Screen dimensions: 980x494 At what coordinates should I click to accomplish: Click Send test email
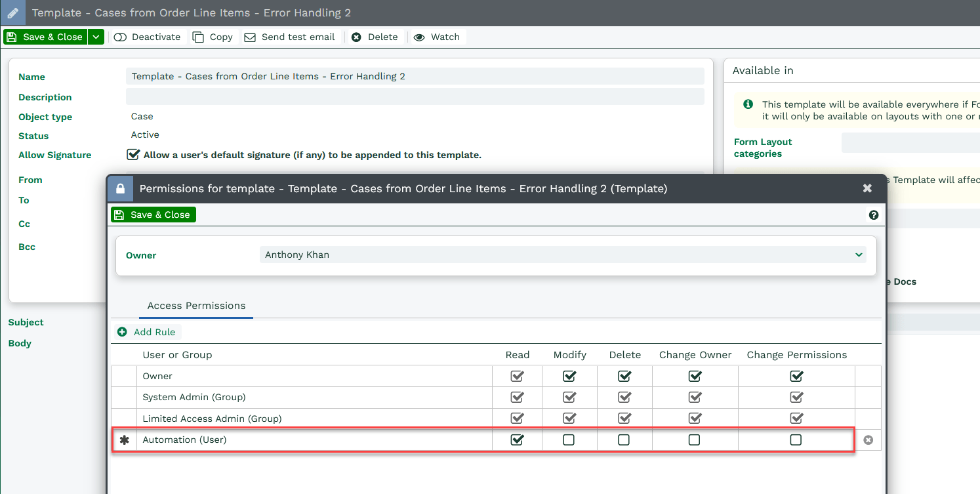click(x=290, y=37)
